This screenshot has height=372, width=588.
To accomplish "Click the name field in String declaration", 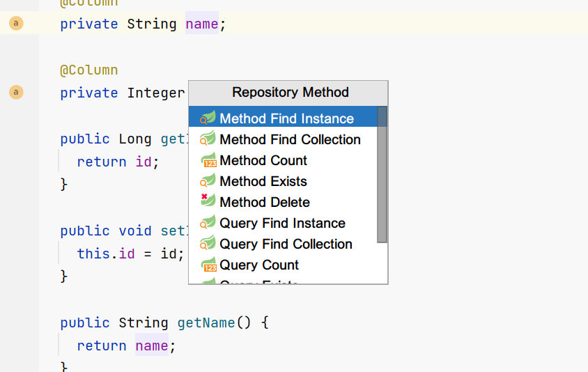I will click(x=202, y=24).
